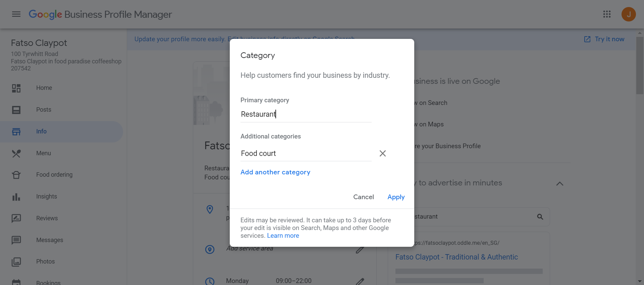
Task: Edit the service area pencil icon
Action: 360,249
